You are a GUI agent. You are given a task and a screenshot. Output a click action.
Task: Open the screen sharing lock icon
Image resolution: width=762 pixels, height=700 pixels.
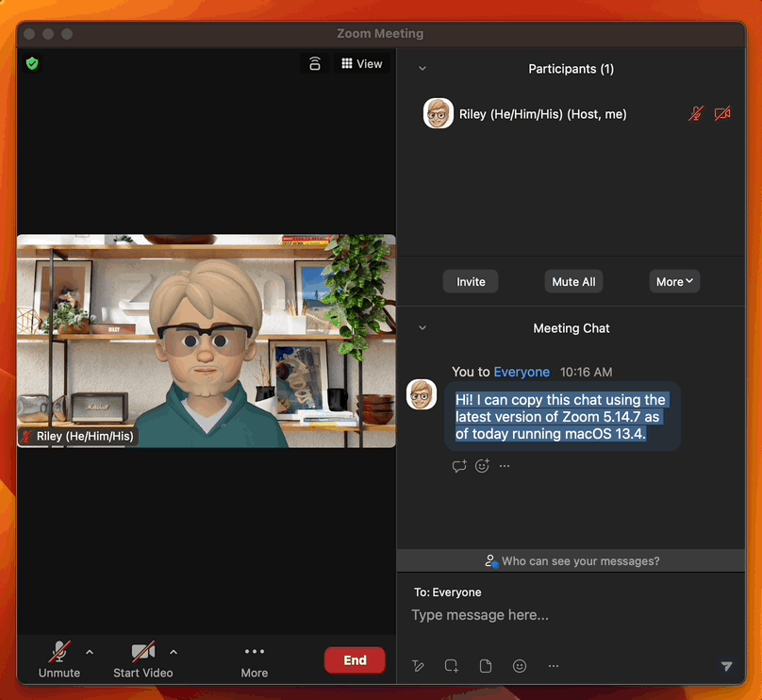(x=315, y=63)
